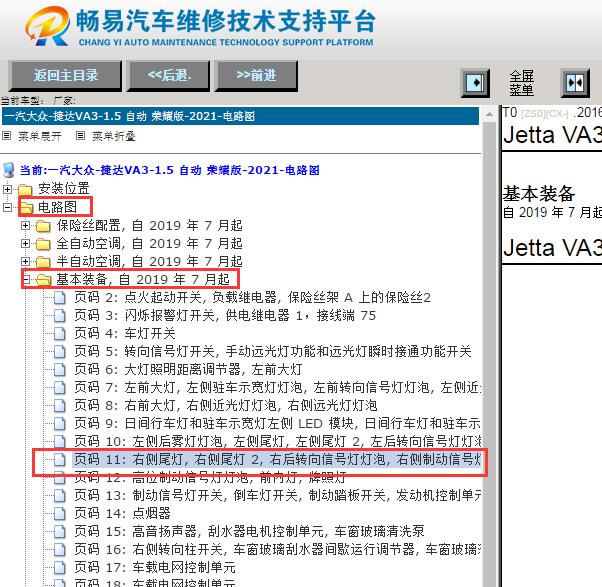Click document icon of 页码 11

[x=60, y=460]
